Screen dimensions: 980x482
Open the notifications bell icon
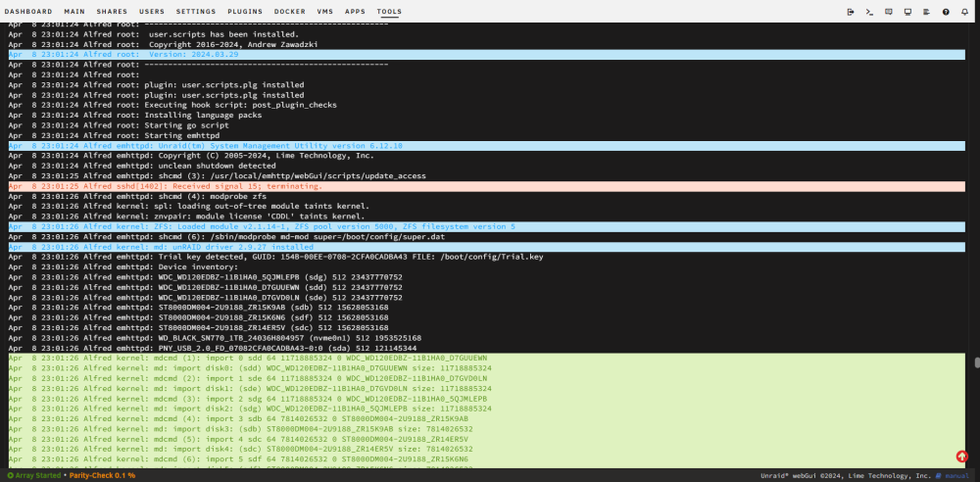[x=964, y=11]
